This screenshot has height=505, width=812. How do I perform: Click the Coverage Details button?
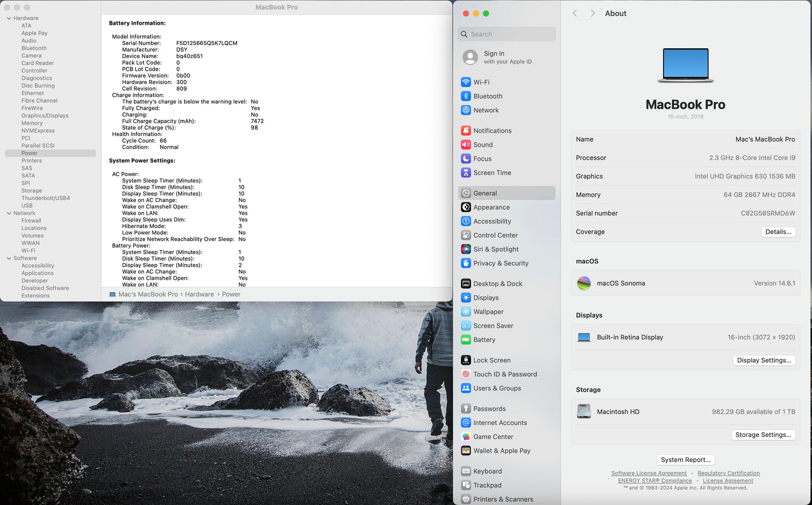coord(778,231)
